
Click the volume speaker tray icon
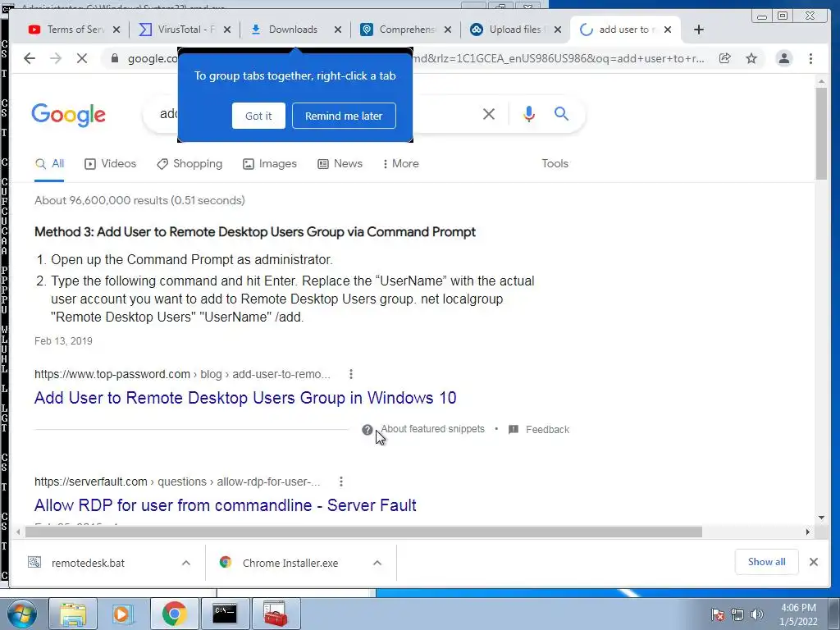tap(756, 614)
